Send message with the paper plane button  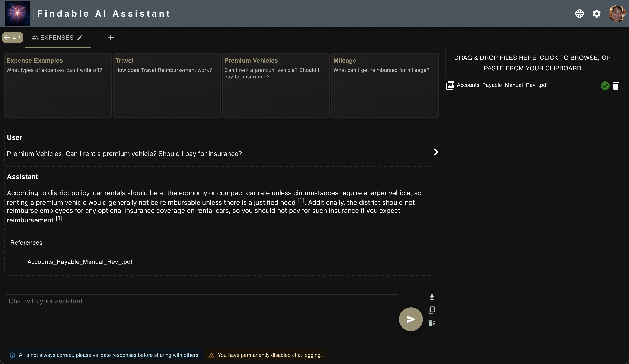click(x=411, y=319)
